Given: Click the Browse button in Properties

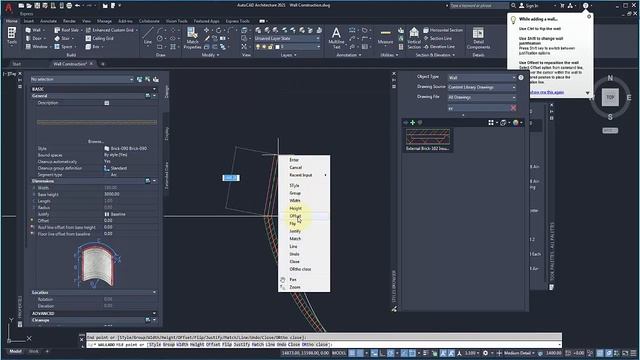Looking at the screenshot, I should pos(96,142).
